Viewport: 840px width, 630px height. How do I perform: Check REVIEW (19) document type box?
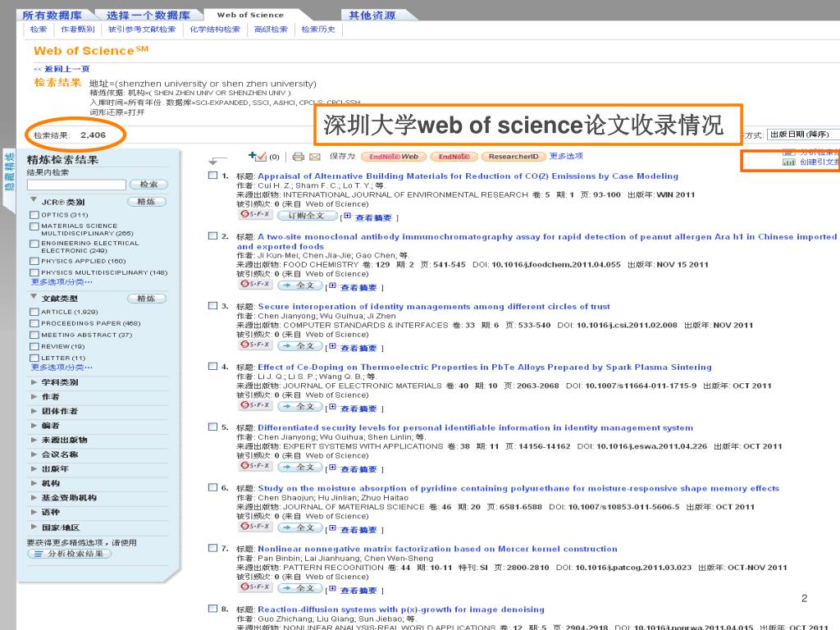(34, 347)
